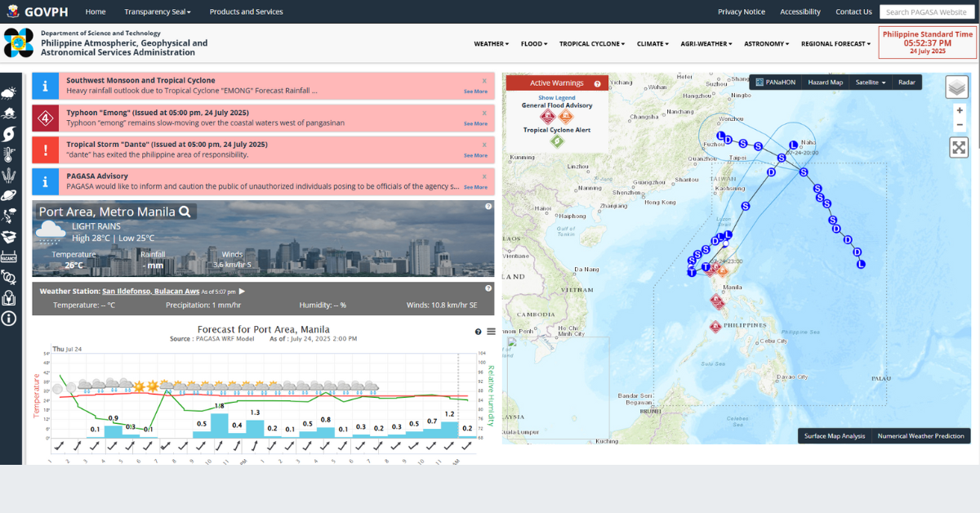Open the sidebar icon of a person reading a book
980x513 pixels.
click(x=9, y=298)
